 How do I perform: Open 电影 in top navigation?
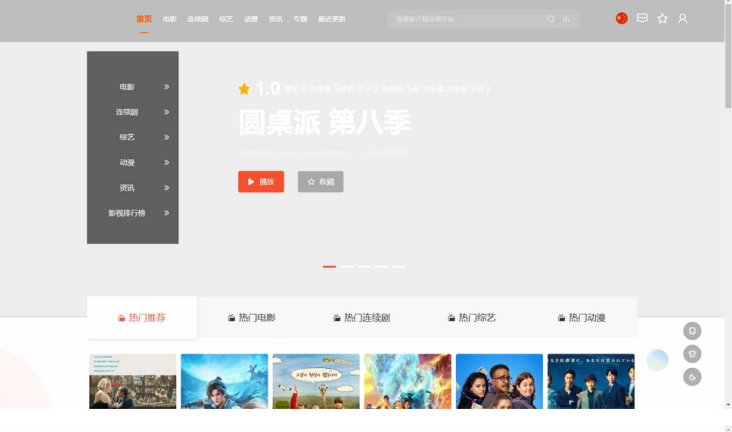[169, 19]
